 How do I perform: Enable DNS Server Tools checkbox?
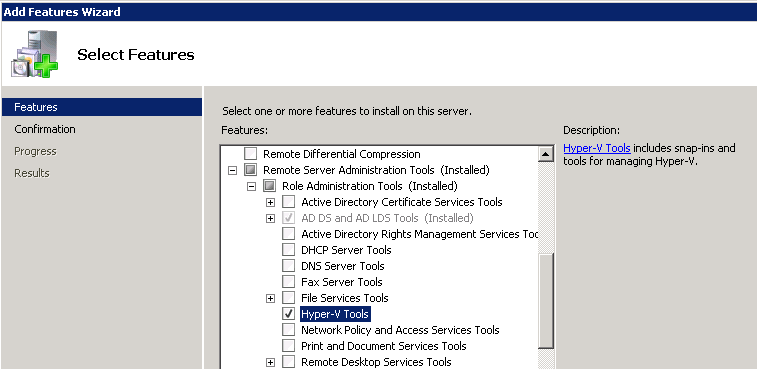288,266
